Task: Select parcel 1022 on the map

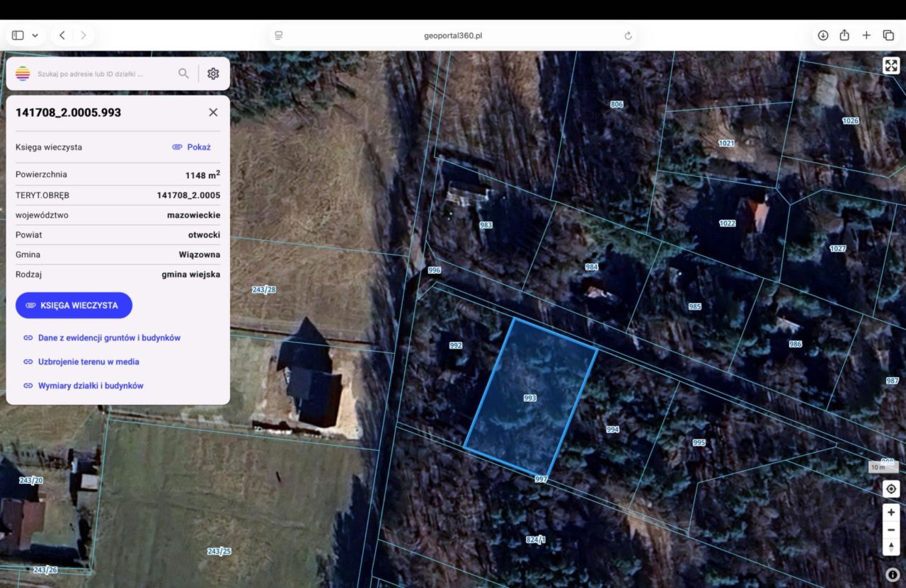Action: click(x=728, y=224)
